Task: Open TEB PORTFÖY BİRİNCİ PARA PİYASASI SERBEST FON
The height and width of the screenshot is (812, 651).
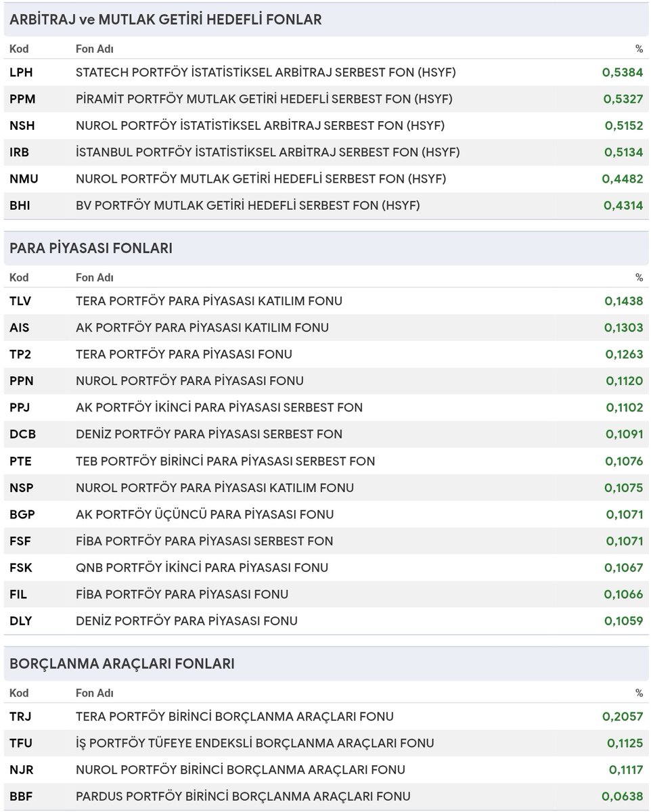Action: pos(225,461)
